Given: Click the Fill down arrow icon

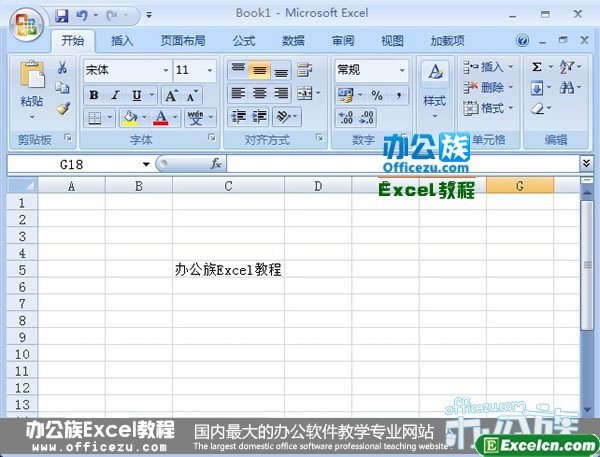Looking at the screenshot, I should [537, 89].
